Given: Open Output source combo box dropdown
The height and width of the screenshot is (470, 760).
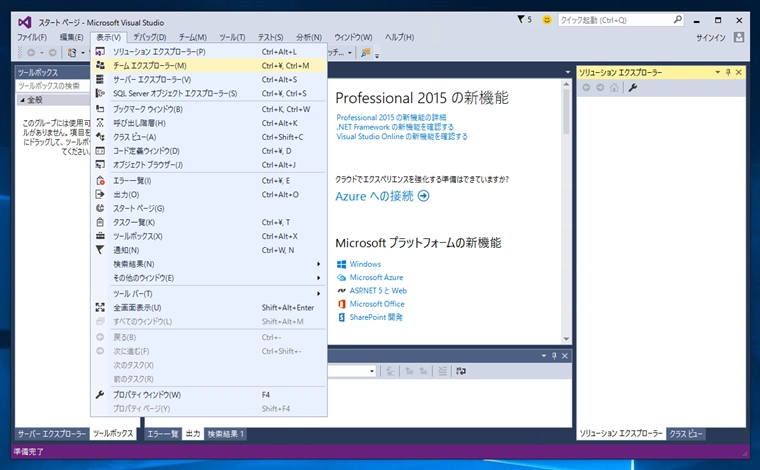Looking at the screenshot, I should [372, 371].
